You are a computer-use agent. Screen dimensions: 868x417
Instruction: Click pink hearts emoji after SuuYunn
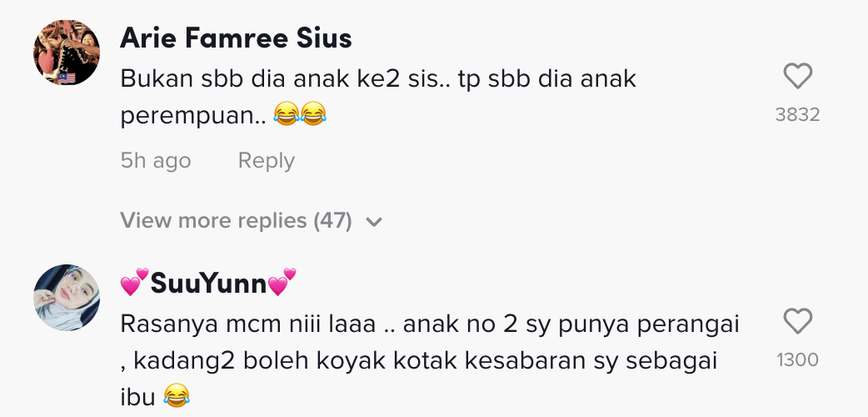pyautogui.click(x=282, y=285)
